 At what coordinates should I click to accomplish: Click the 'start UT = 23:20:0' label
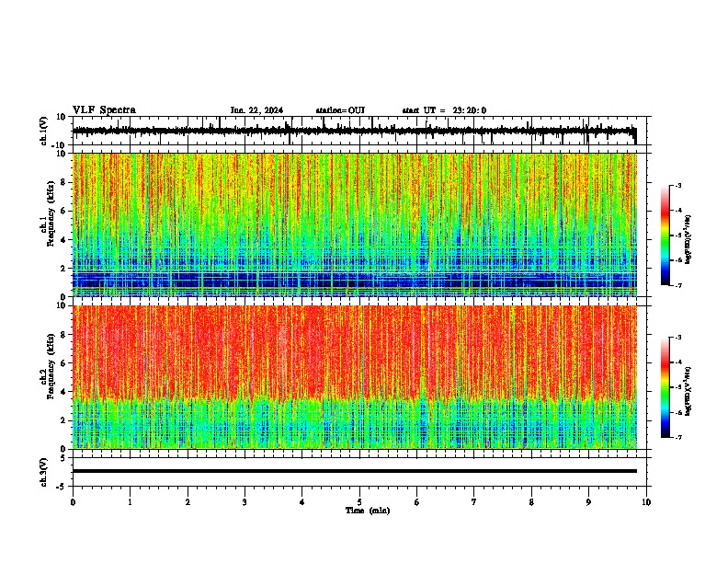click(x=444, y=110)
